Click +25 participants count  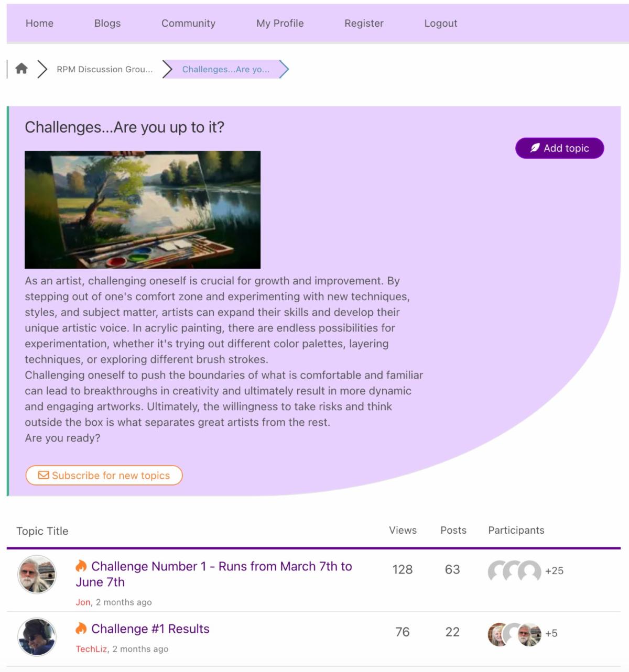[x=554, y=571]
